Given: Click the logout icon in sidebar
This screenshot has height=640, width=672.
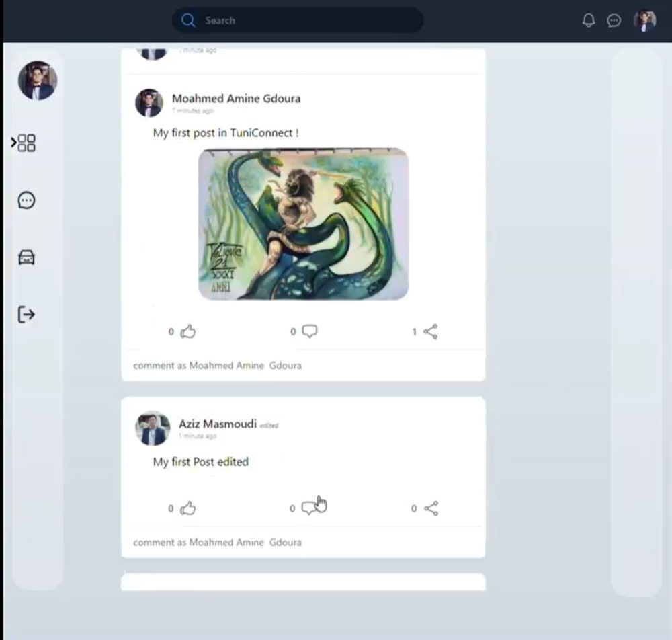Looking at the screenshot, I should click(27, 314).
